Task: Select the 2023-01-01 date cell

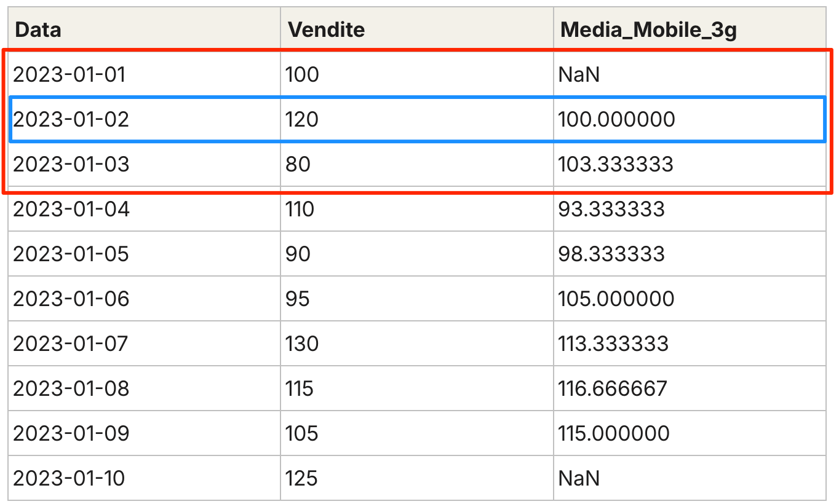Action: [70, 74]
